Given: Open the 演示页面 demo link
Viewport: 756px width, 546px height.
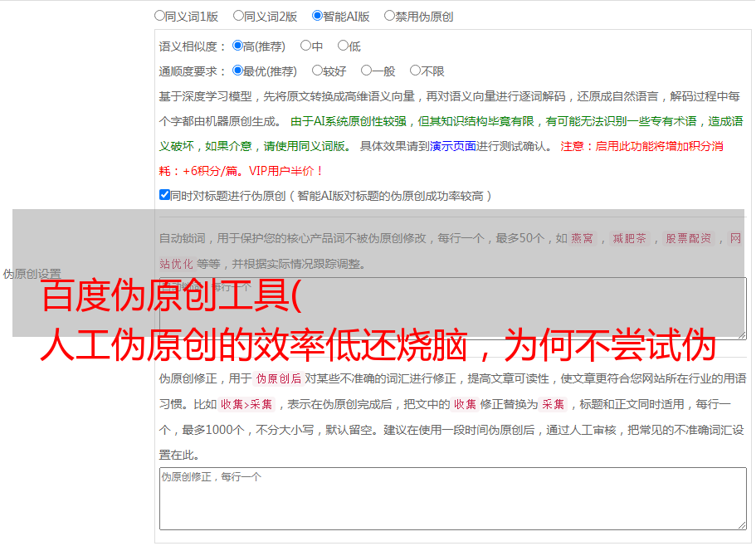Looking at the screenshot, I should tap(453, 146).
